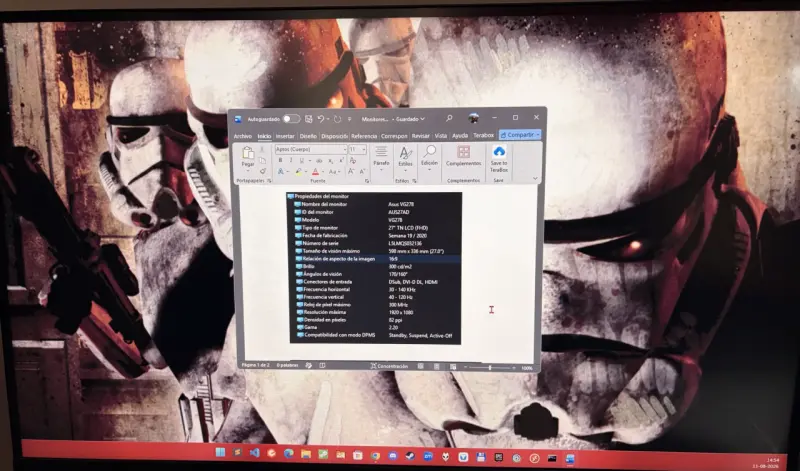Click the Pegar clipboard icon
The image size is (800, 471).
point(248,153)
